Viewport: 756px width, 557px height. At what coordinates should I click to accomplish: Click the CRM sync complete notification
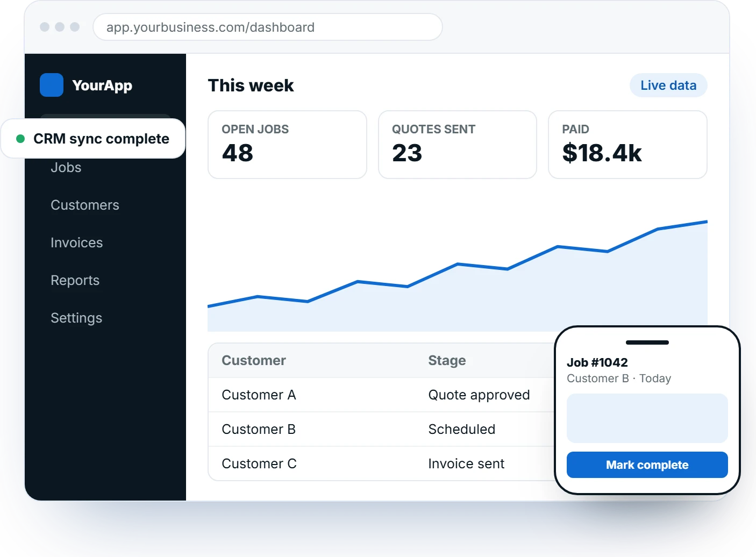coord(93,139)
